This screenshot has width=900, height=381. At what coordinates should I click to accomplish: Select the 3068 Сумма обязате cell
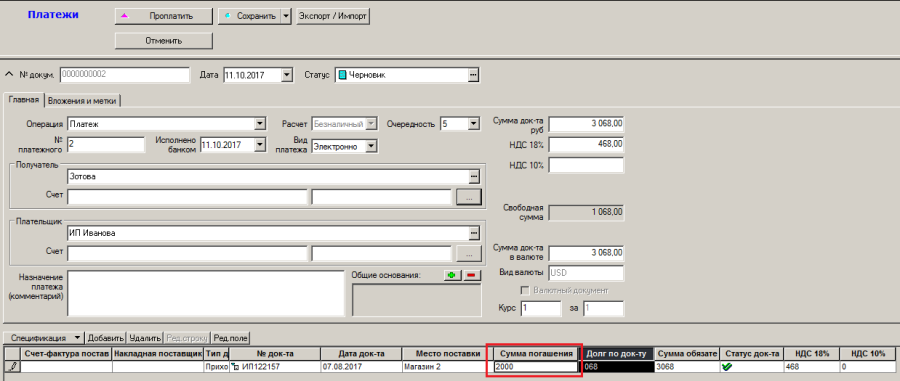686,366
